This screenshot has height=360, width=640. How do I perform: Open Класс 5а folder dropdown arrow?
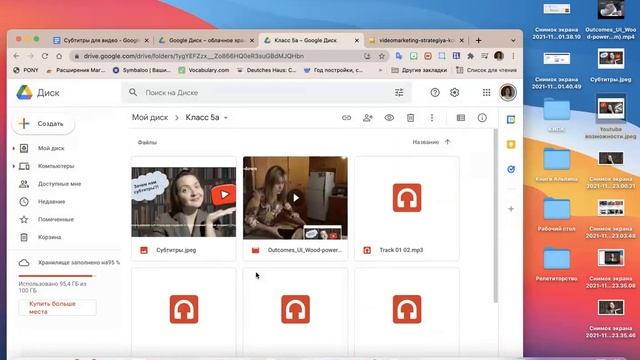(x=226, y=118)
